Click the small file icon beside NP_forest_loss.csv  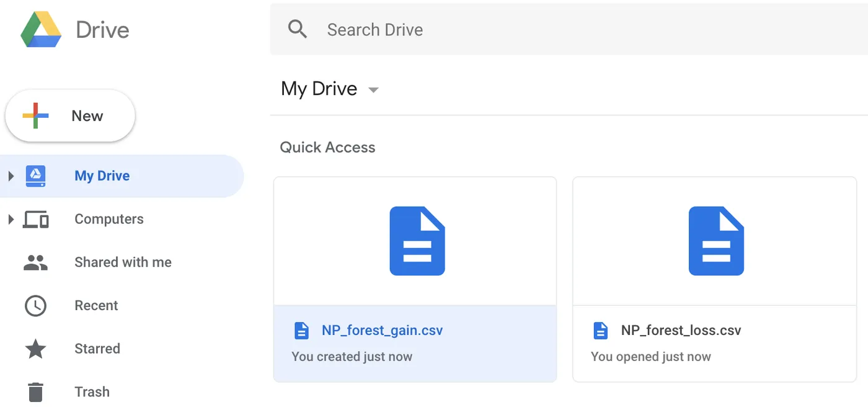click(x=600, y=331)
